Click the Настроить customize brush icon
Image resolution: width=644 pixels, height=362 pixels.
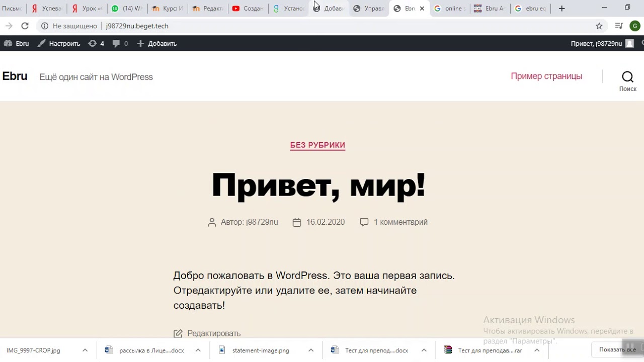coord(41,43)
